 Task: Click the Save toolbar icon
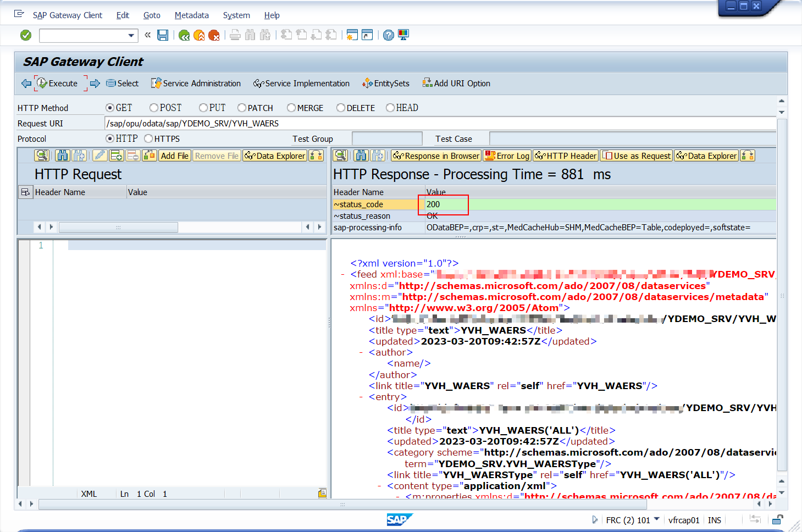coord(162,35)
